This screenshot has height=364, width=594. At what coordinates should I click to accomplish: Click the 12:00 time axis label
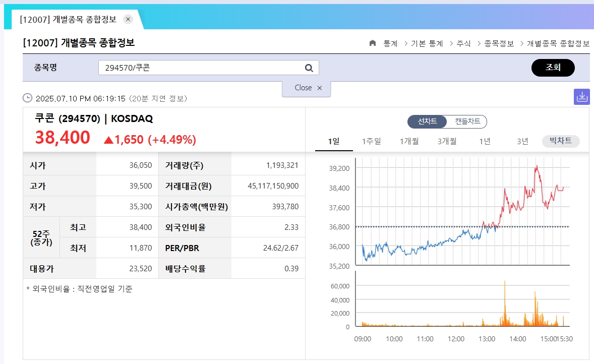pyautogui.click(x=456, y=339)
